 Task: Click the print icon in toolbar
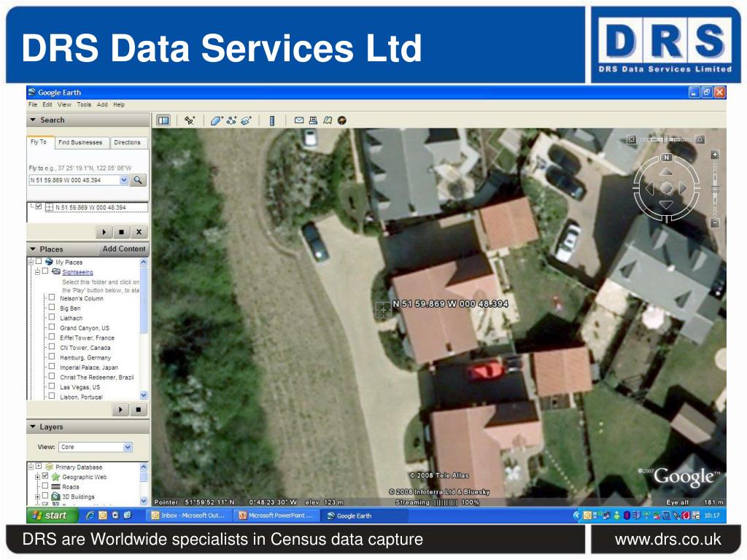point(313,120)
